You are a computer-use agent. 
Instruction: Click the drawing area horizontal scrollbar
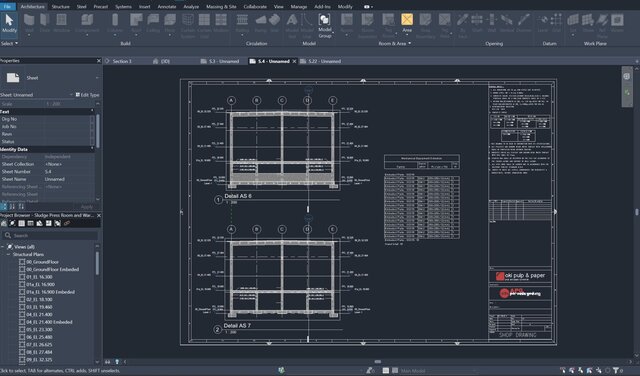point(378,362)
